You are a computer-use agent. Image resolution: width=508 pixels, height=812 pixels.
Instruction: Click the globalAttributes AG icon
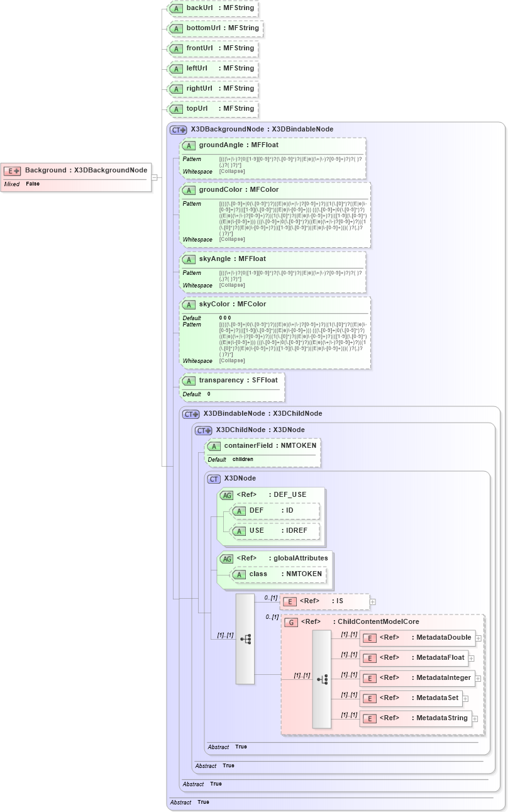pos(227,559)
